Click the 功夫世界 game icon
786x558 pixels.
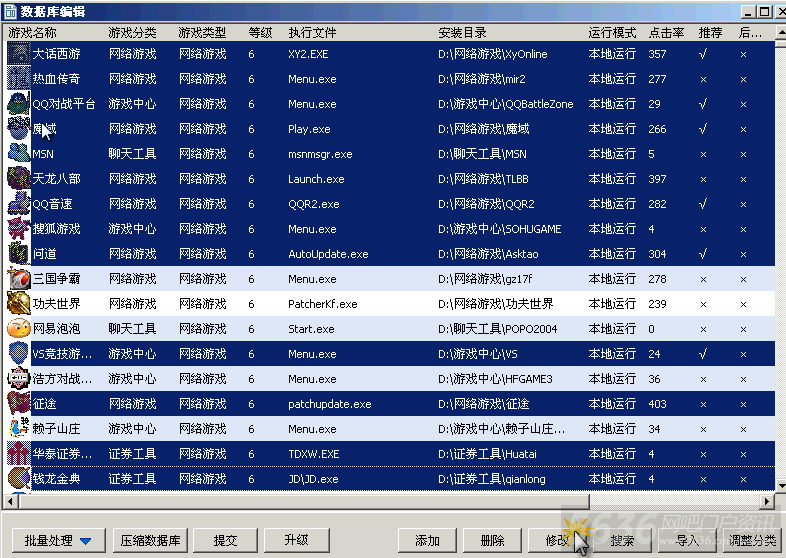[19, 304]
